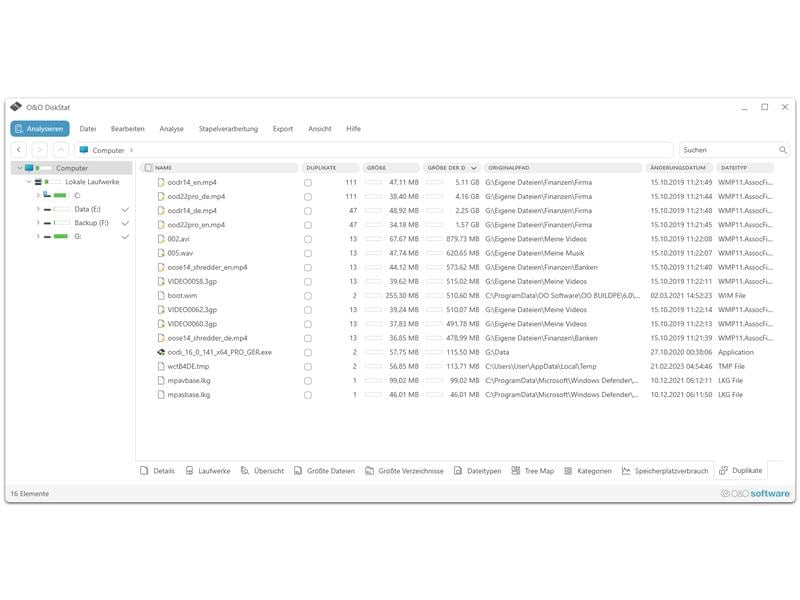Click the magnifier search icon

[783, 150]
